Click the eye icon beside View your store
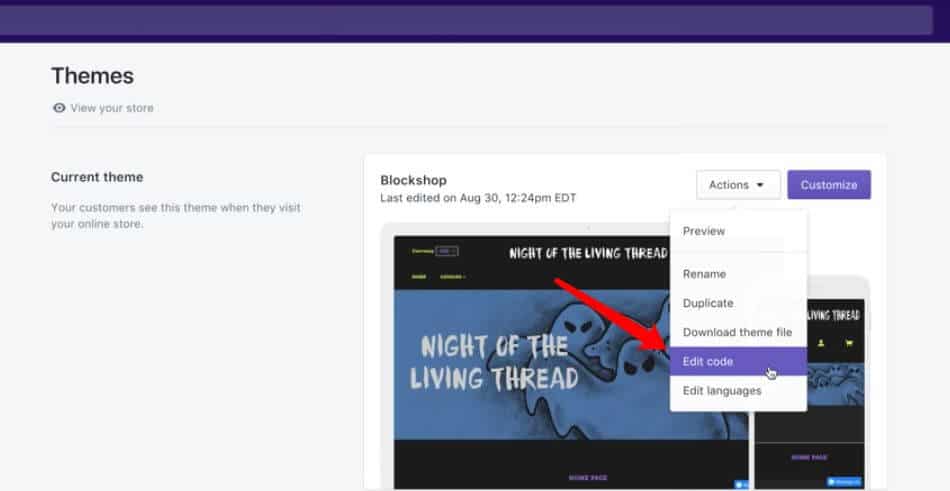This screenshot has height=491, width=950. pyautogui.click(x=59, y=108)
